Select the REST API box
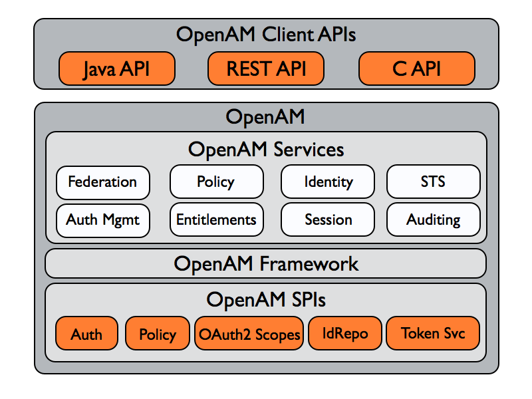Screen dimensions: 532x399 [x=265, y=68]
